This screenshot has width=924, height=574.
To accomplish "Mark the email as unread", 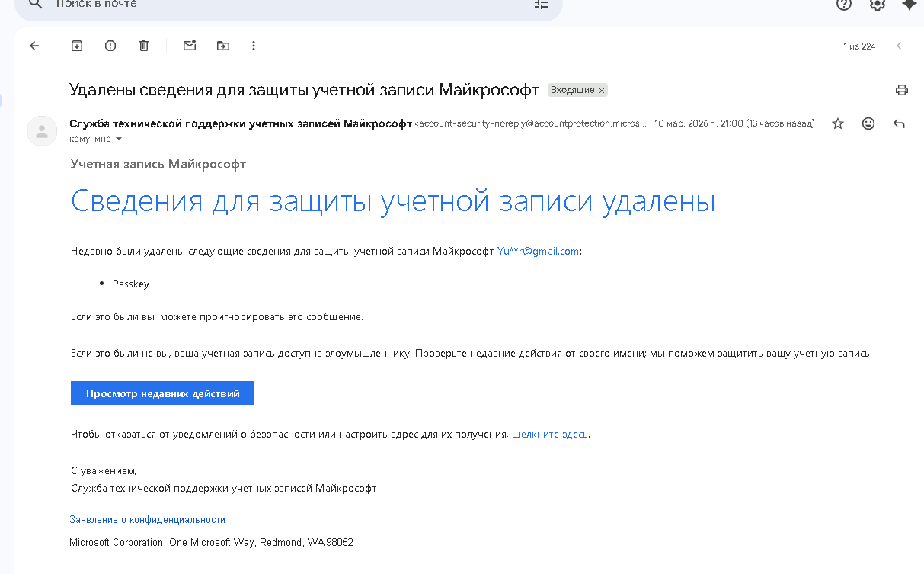I will tap(190, 46).
